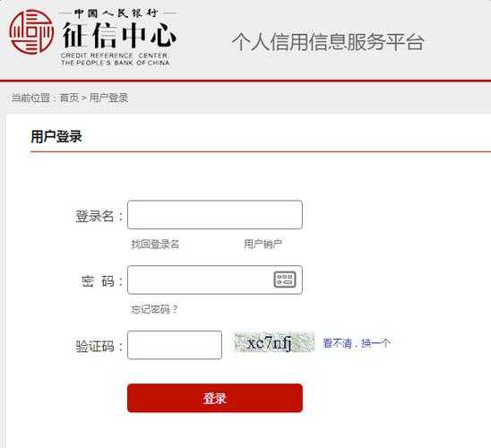Click the 用户登录 section heading
This screenshot has height=448, width=491.
[x=56, y=137]
